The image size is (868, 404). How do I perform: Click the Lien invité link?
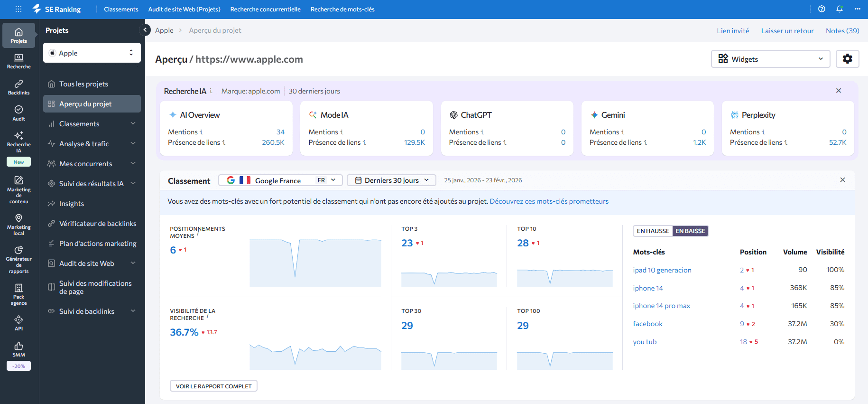coord(733,30)
